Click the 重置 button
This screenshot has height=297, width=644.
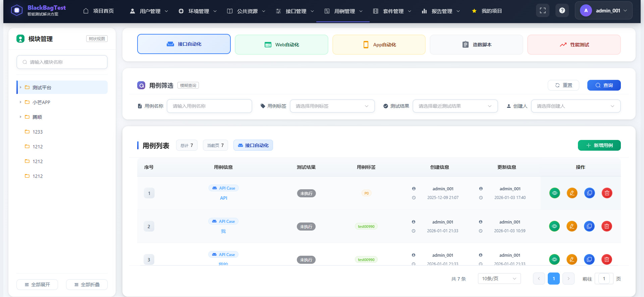point(563,85)
